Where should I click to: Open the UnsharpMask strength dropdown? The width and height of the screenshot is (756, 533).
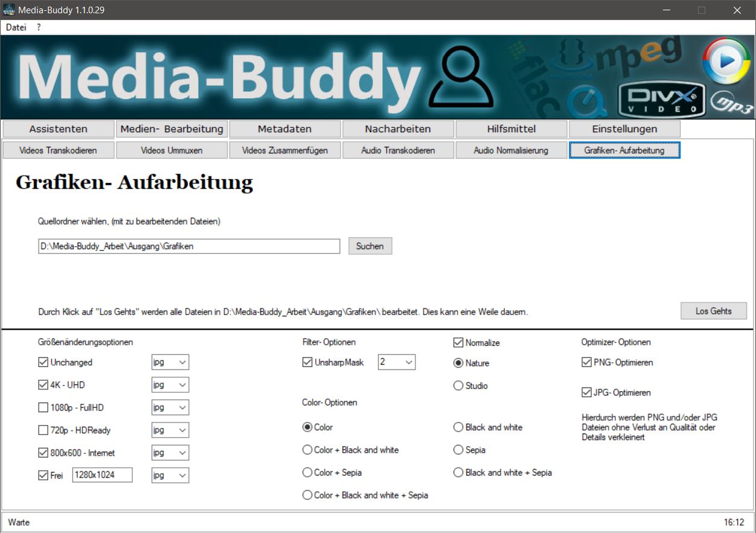tap(397, 362)
